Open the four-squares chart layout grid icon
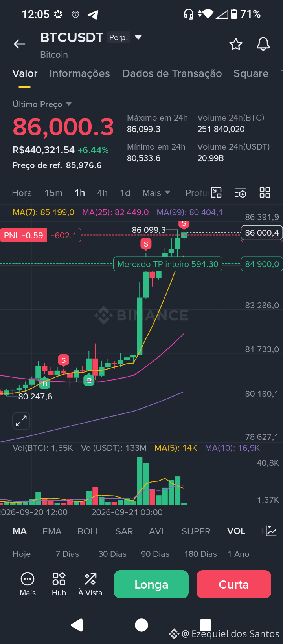283x644 pixels. 265,192
